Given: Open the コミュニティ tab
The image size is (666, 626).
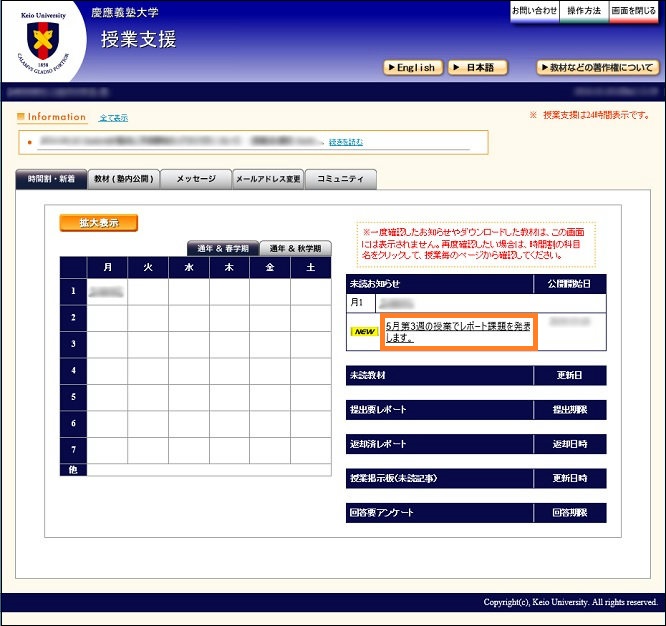Looking at the screenshot, I should coord(340,179).
